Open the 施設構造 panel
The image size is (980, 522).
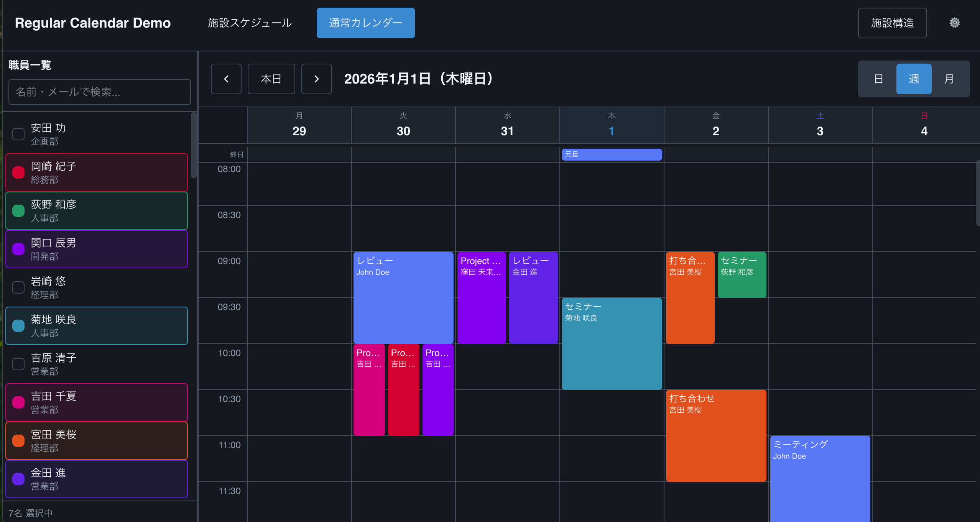pyautogui.click(x=892, y=23)
